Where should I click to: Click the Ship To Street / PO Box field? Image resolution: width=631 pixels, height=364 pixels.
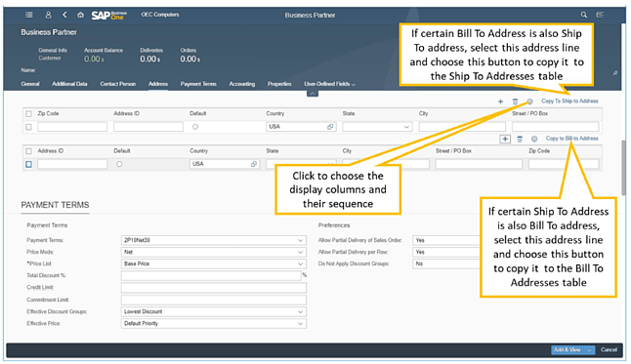point(479,164)
